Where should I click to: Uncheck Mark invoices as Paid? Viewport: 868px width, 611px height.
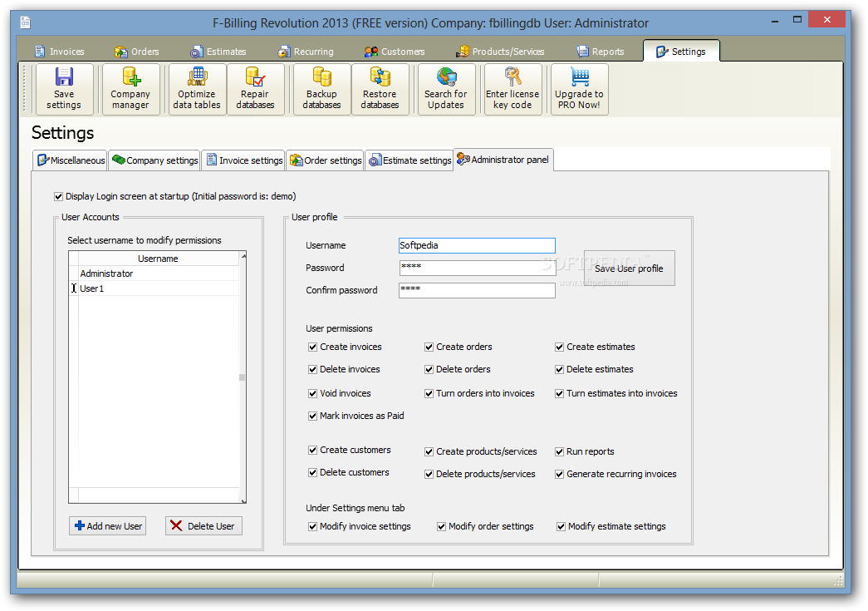click(x=313, y=416)
